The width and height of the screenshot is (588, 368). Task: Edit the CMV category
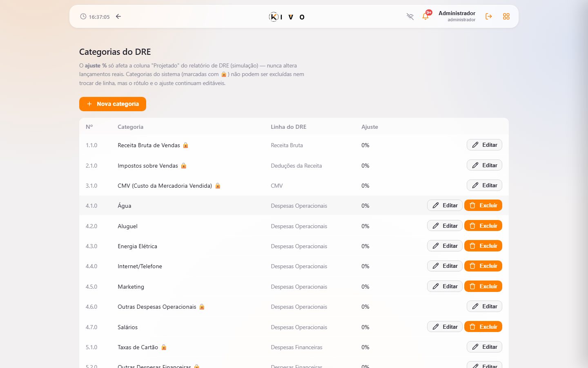coord(484,185)
